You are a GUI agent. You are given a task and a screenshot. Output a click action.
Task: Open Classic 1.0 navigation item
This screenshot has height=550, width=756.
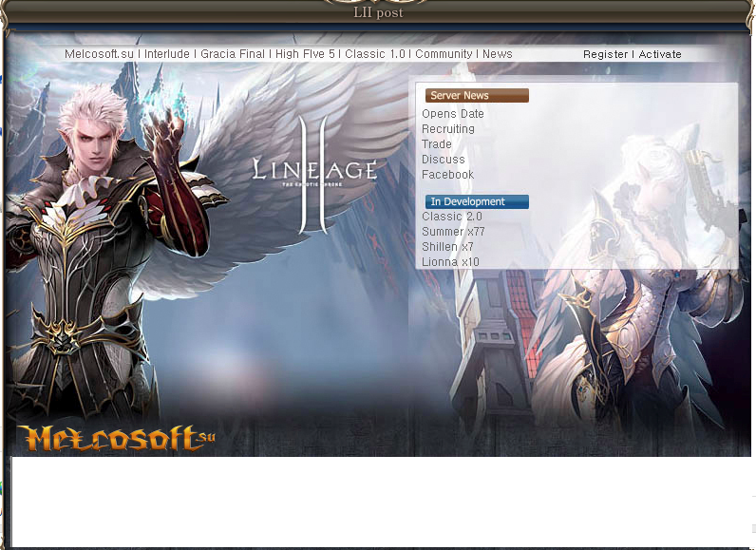[x=374, y=54]
